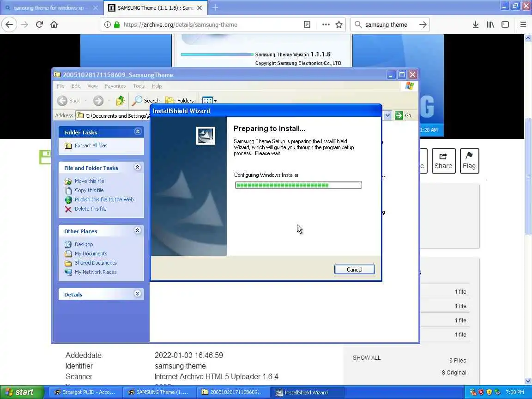The image size is (532, 399).
Task: Collapse the Other Places panel
Action: (138, 230)
